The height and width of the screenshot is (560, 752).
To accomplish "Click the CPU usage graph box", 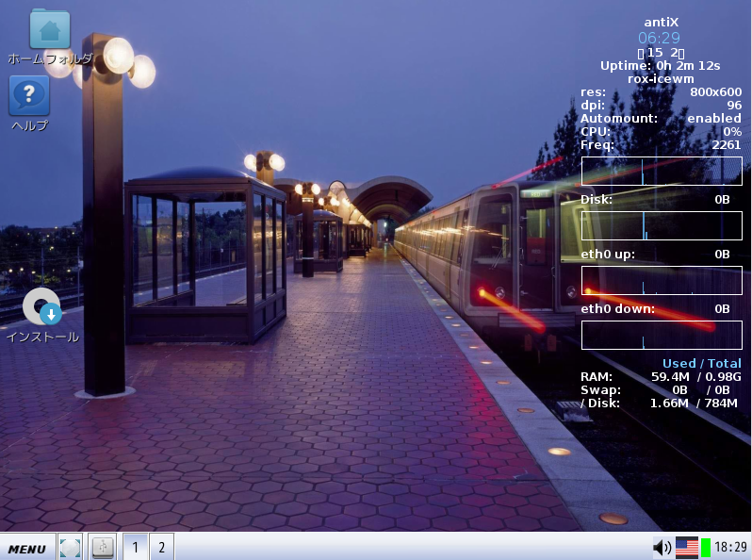I will coord(662,171).
